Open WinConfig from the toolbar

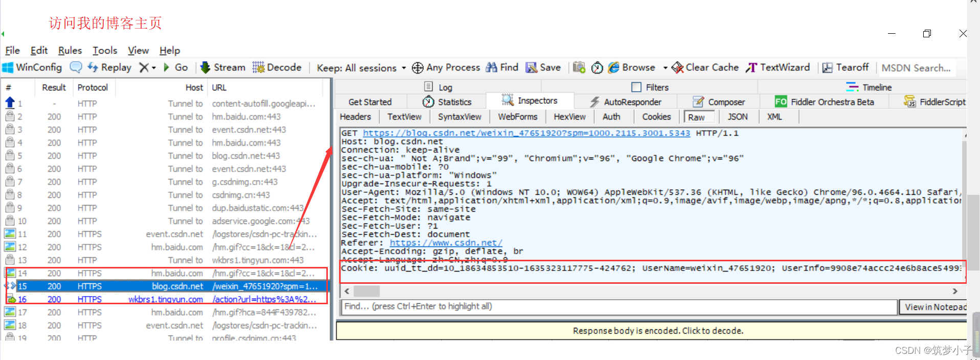tap(32, 67)
